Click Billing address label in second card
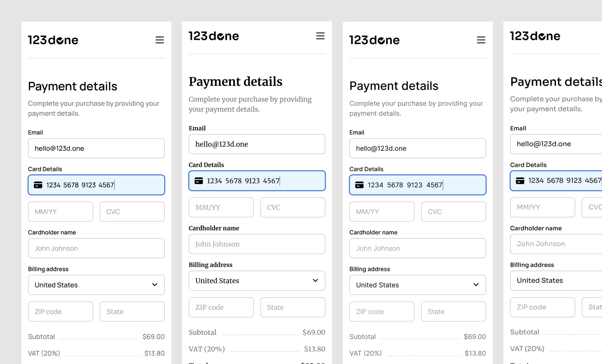 point(210,265)
